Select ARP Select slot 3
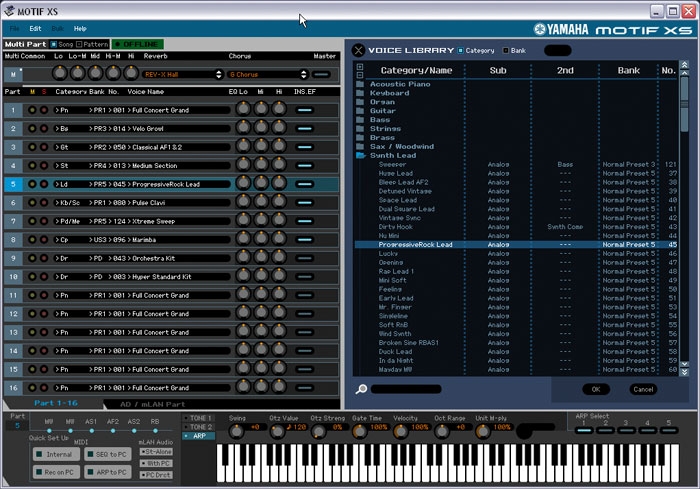Viewport: 700px width, 489px height. click(626, 430)
